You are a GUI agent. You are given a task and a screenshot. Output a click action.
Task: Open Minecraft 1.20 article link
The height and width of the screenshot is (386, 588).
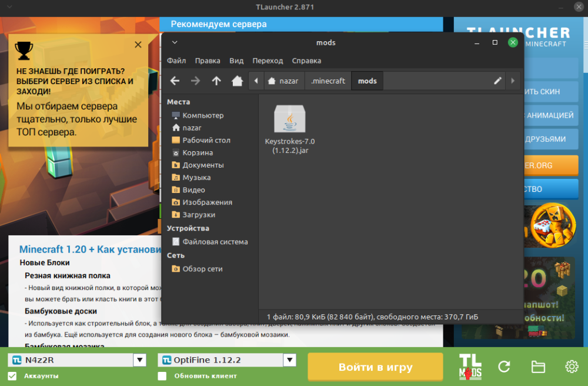pyautogui.click(x=90, y=249)
